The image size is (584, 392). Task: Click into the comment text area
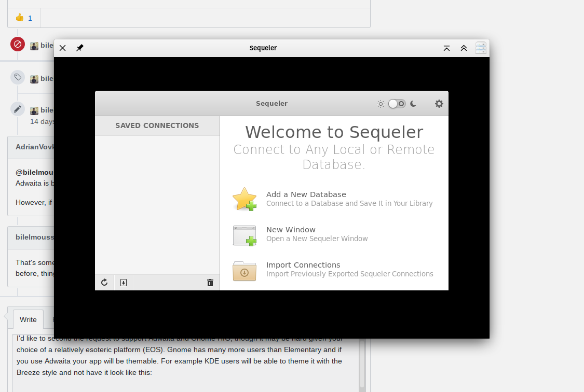(185, 363)
